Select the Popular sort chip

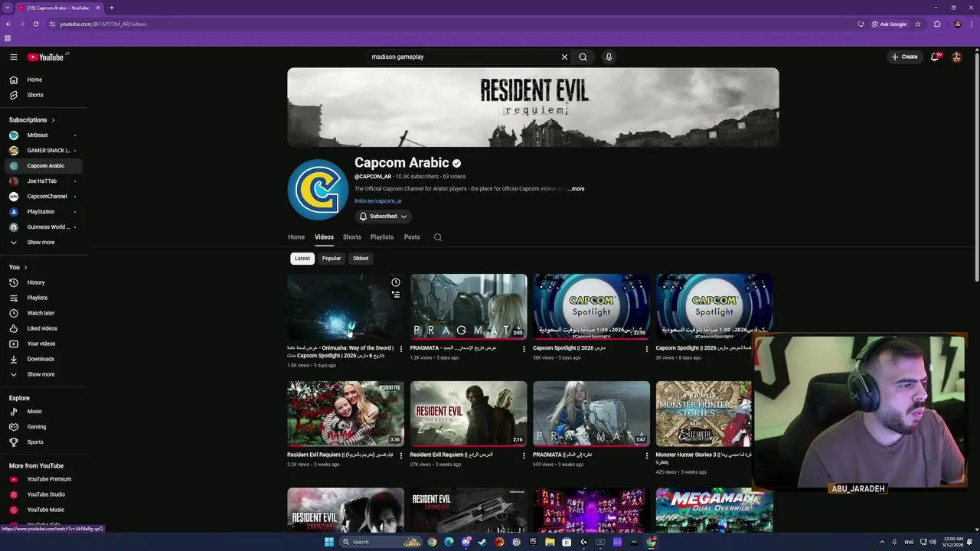pos(332,259)
